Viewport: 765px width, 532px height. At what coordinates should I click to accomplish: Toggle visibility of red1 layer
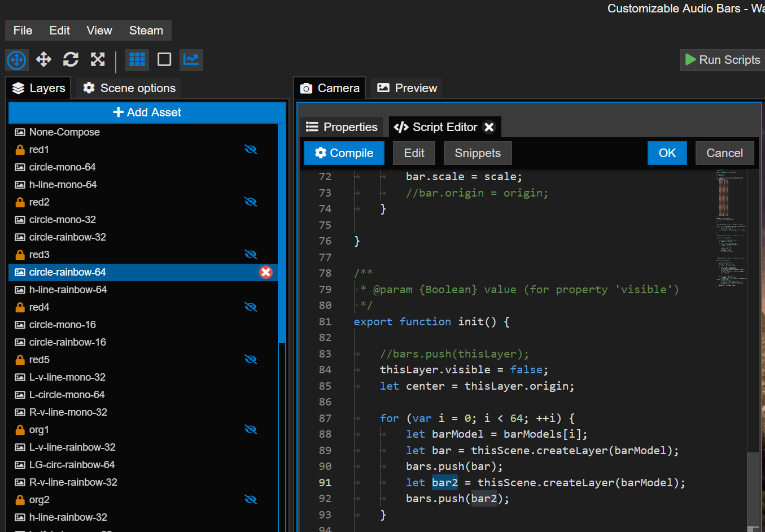click(x=251, y=150)
